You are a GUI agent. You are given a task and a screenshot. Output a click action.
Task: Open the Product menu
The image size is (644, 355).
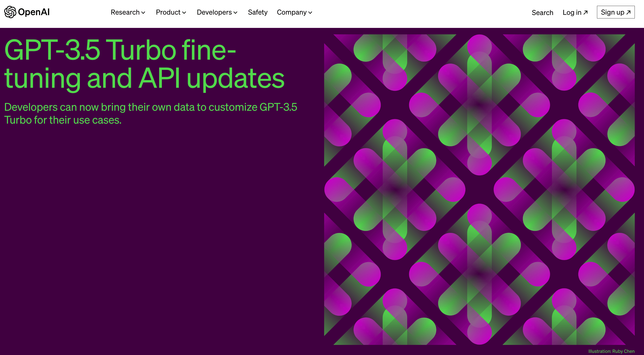tap(168, 12)
